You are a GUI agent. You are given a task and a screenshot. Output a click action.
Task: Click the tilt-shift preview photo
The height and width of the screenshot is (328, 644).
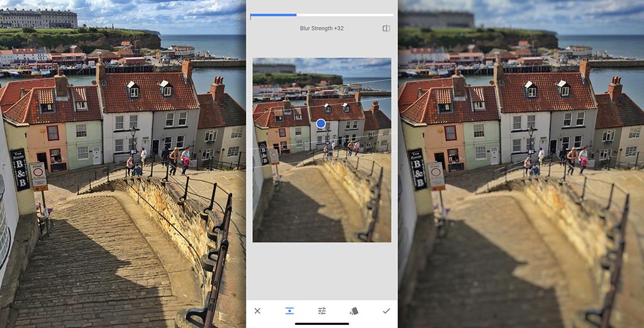[x=321, y=150]
